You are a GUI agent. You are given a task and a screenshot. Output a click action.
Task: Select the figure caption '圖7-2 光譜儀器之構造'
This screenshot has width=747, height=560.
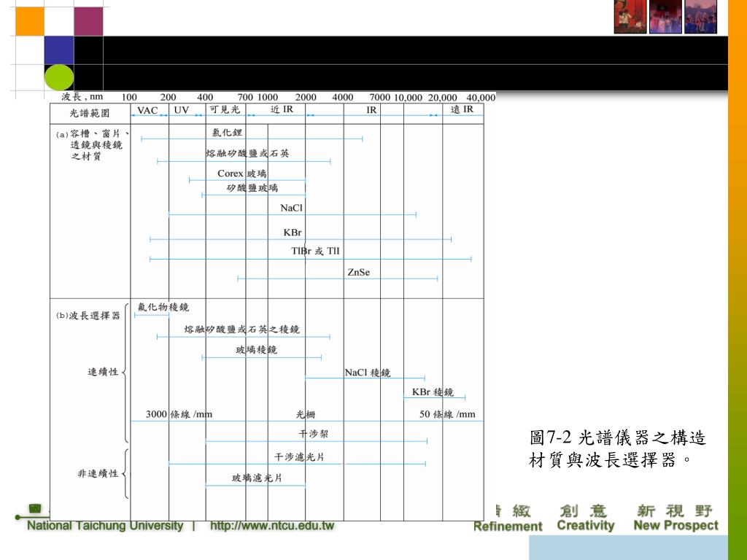tap(618, 437)
